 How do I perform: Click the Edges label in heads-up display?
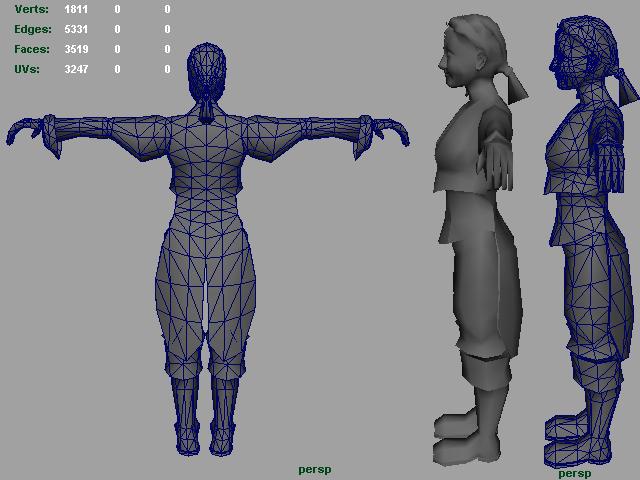point(33,29)
